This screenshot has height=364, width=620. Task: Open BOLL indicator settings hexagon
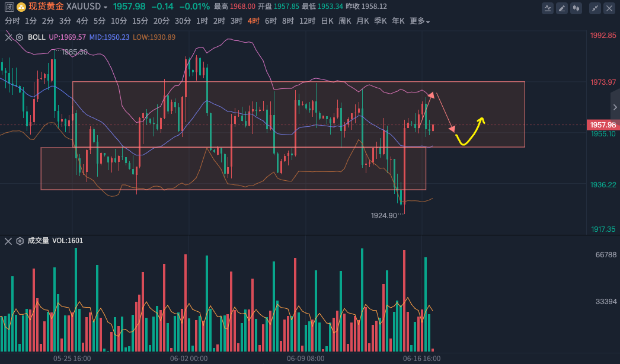[x=20, y=37]
